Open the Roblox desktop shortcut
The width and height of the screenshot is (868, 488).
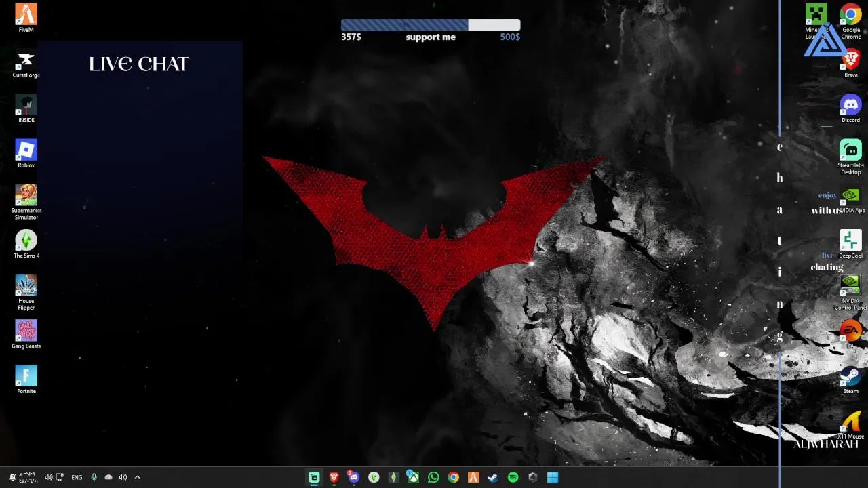(x=26, y=154)
